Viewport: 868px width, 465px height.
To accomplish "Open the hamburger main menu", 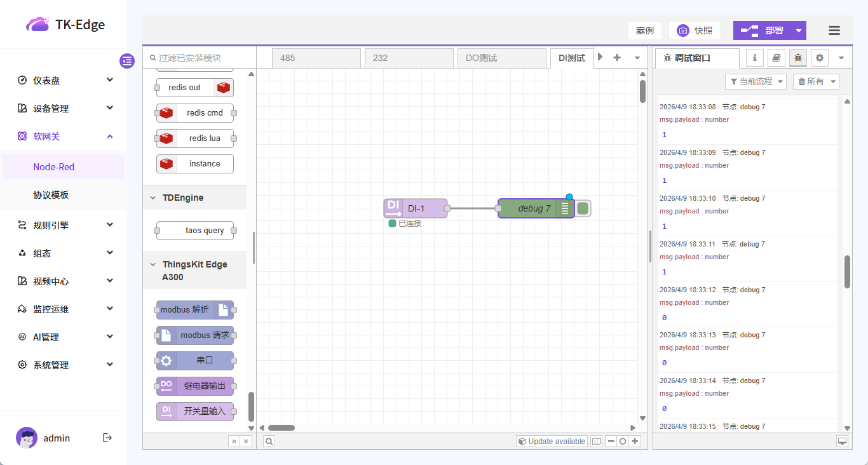I will coord(834,30).
